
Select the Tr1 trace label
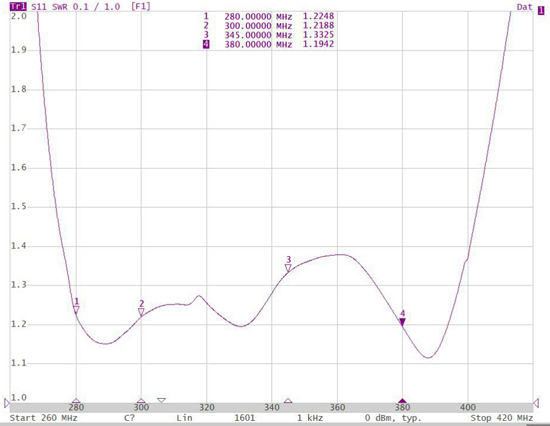click(x=18, y=7)
